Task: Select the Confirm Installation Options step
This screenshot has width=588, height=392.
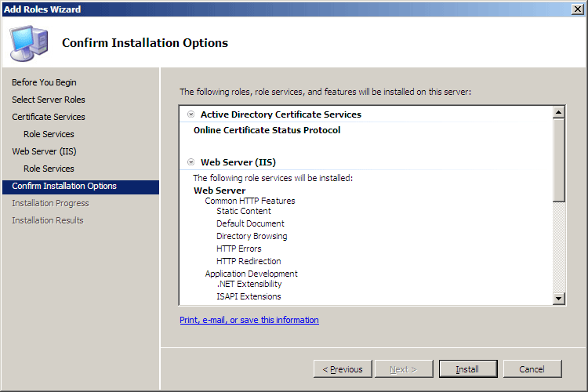Action: tap(81, 187)
